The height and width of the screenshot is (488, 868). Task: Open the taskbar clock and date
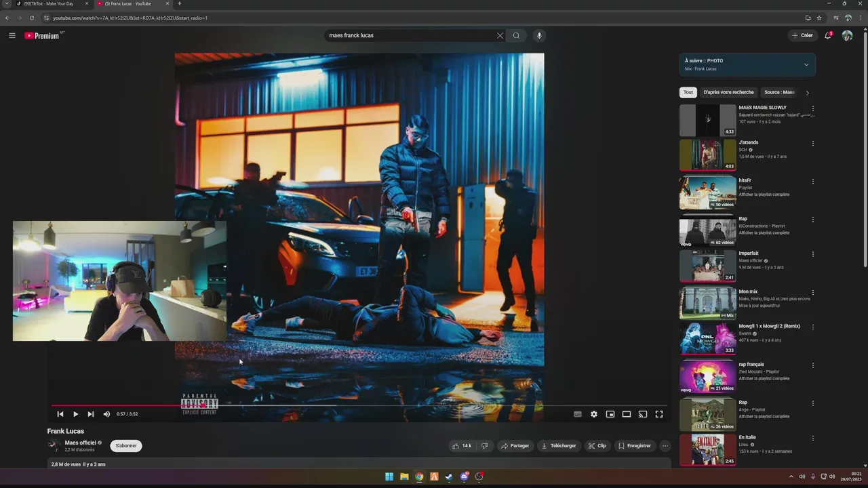click(x=851, y=476)
